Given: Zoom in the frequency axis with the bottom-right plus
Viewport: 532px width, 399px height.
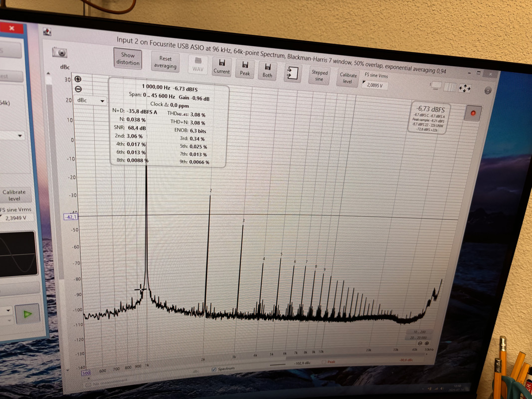Looking at the screenshot, I should [x=426, y=343].
